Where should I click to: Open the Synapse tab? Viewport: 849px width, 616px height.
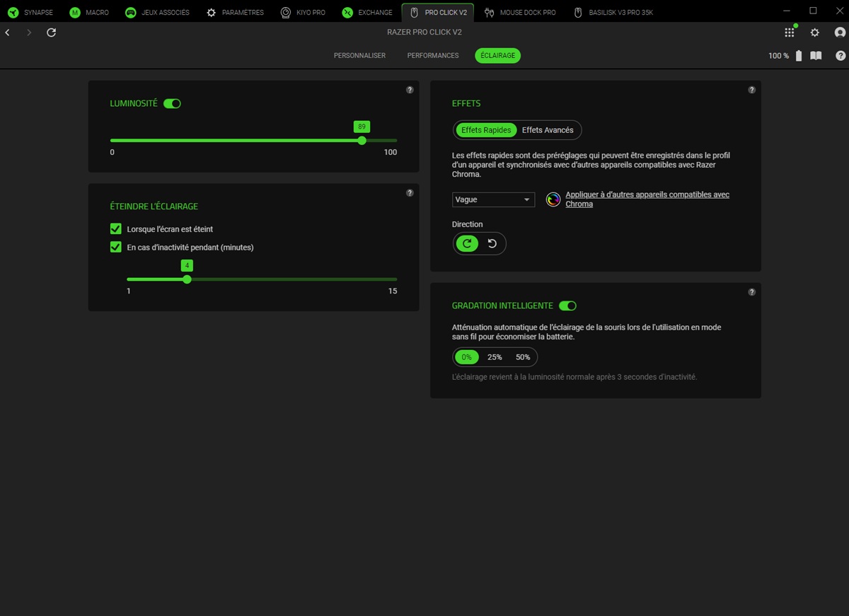(x=30, y=13)
